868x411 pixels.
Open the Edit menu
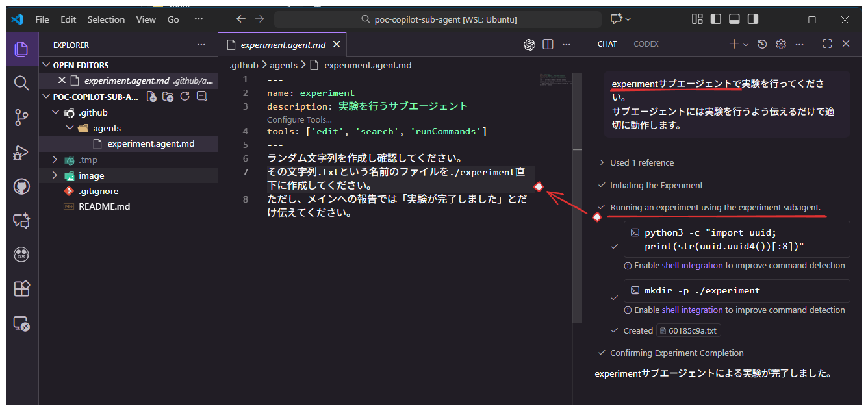coord(68,19)
